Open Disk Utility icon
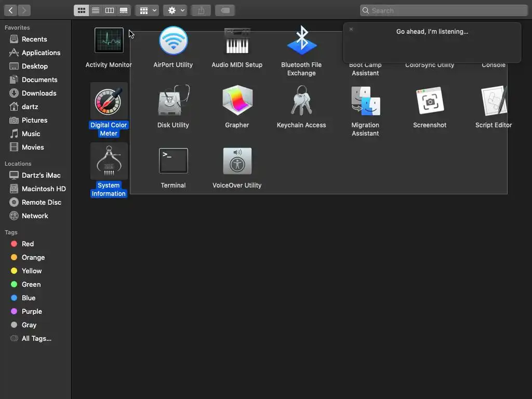The height and width of the screenshot is (399, 532). click(x=174, y=100)
